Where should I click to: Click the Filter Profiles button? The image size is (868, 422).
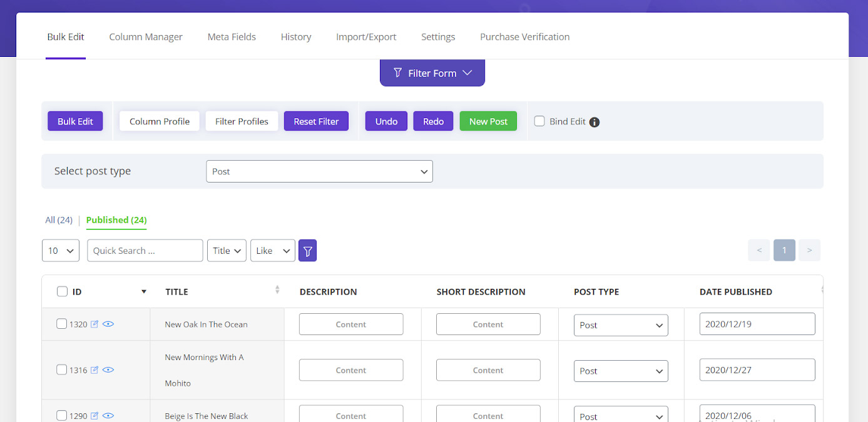coord(242,121)
